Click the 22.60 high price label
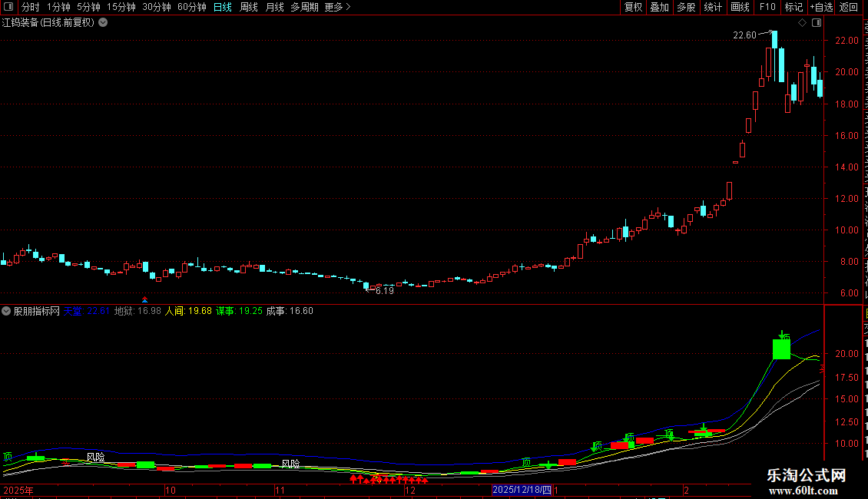 pyautogui.click(x=744, y=35)
